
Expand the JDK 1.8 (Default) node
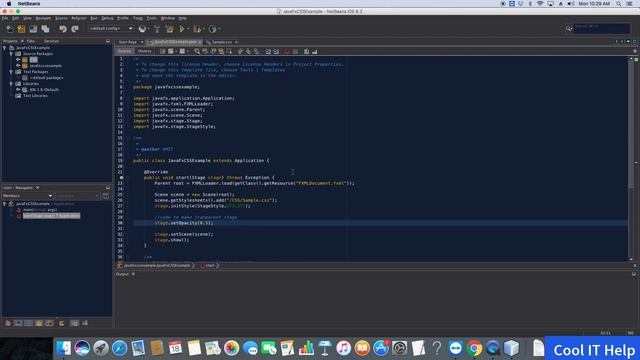tap(18, 89)
